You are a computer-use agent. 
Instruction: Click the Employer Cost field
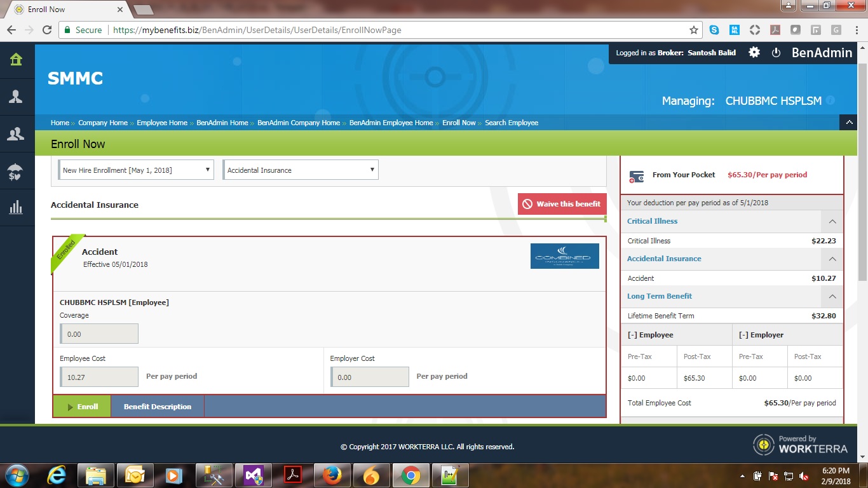coord(370,377)
